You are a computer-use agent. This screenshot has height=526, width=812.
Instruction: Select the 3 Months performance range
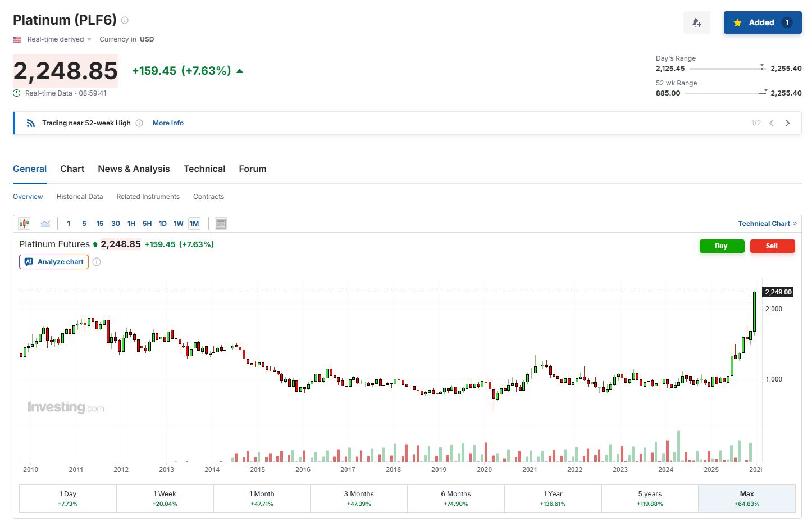[x=359, y=498]
